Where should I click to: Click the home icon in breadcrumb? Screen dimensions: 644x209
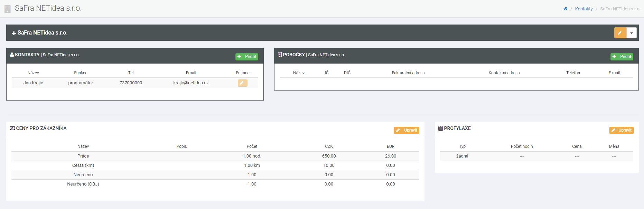pos(565,9)
